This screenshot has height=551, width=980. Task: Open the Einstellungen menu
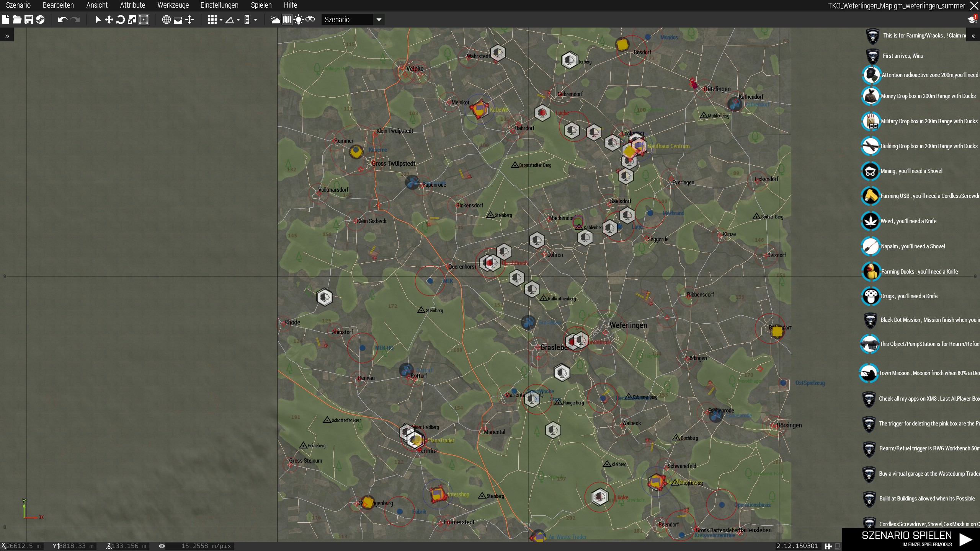[219, 5]
